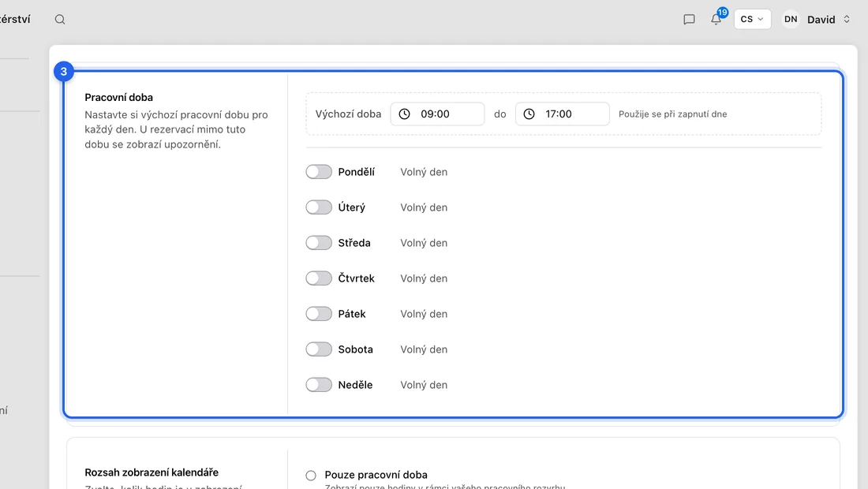Open the messages chat icon
Viewport: 868px width, 489px height.
pos(689,20)
